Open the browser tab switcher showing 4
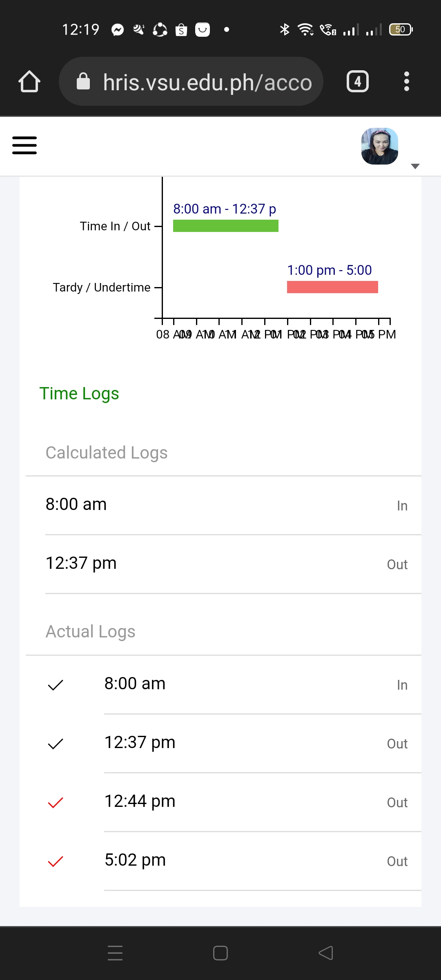Screen dimensions: 441x980 click(x=358, y=82)
